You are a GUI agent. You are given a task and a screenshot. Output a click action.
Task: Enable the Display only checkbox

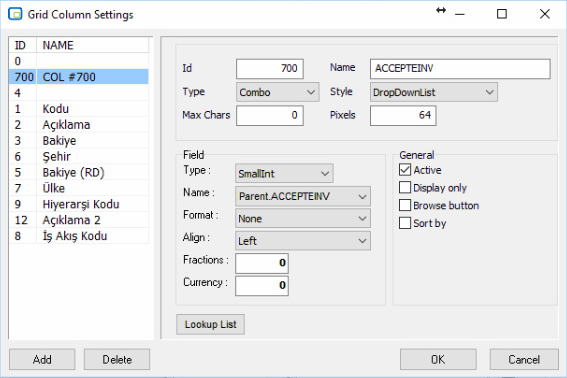(x=405, y=187)
